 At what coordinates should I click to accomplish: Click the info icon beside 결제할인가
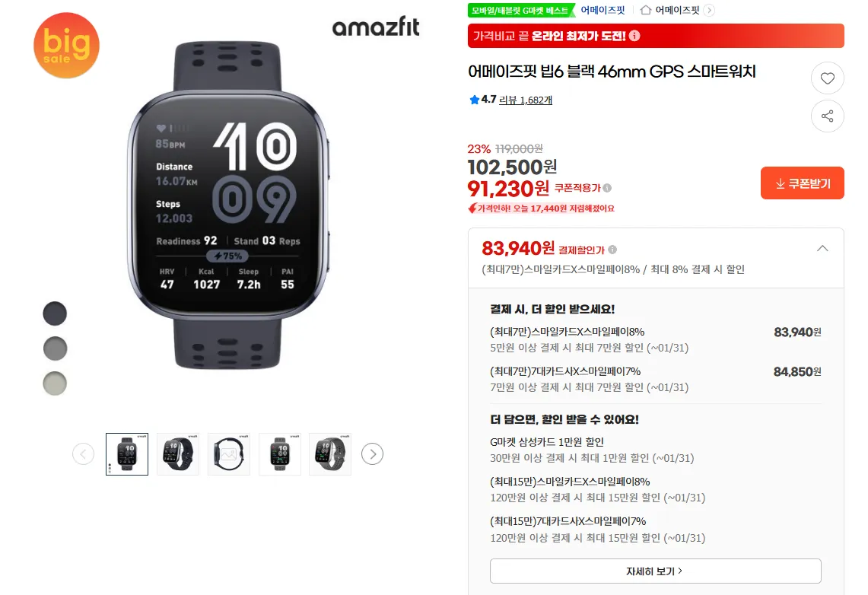[x=612, y=250]
